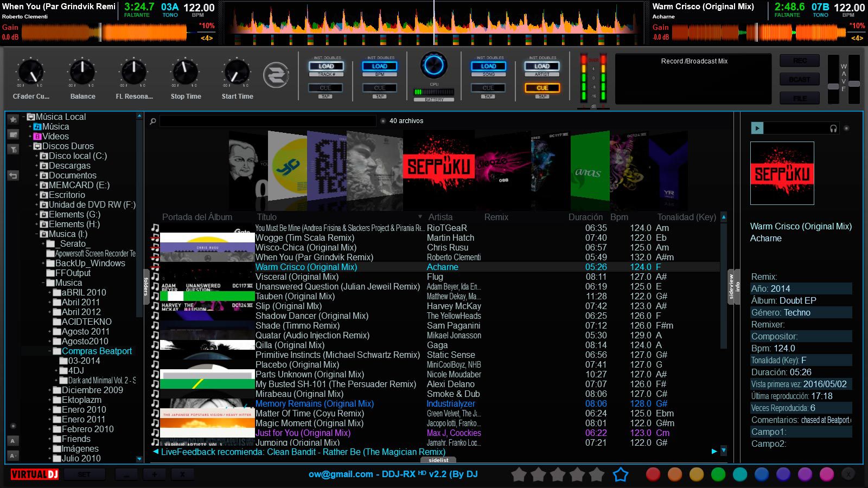Click the X button beside the color dots
The height and width of the screenshot is (488, 868).
point(848,474)
